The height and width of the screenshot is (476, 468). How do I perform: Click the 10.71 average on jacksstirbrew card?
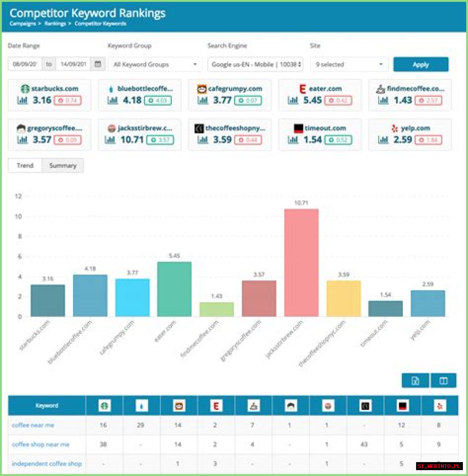click(132, 140)
